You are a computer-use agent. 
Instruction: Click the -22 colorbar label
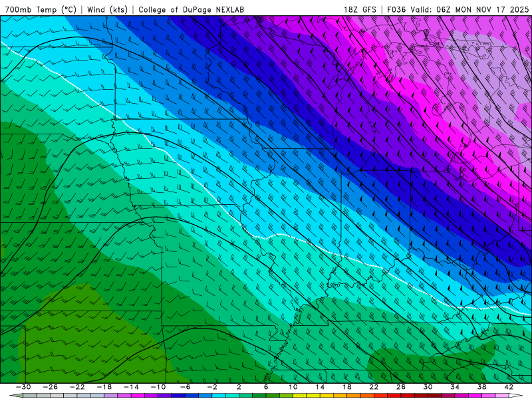tap(77, 387)
